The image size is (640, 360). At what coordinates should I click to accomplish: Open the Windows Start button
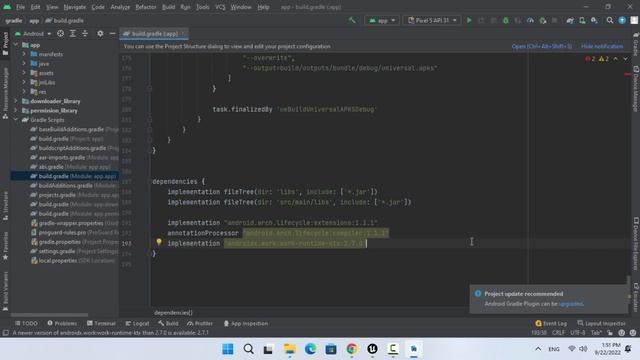[228, 349]
